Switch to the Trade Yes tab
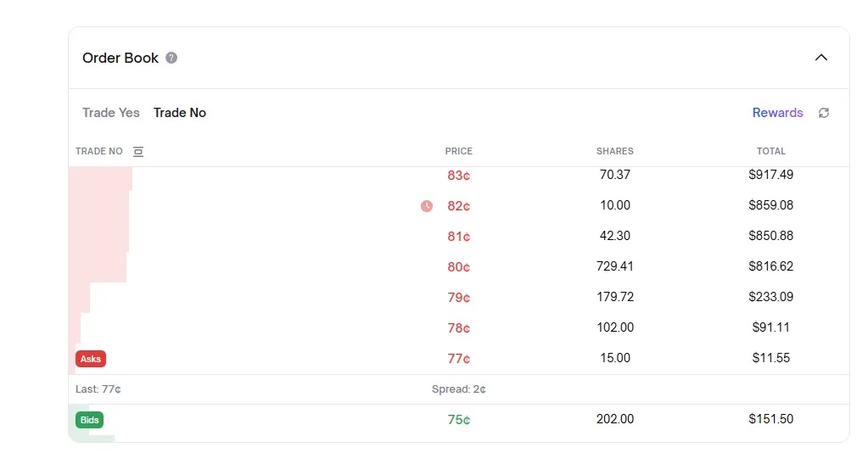The image size is (868, 464). point(111,113)
